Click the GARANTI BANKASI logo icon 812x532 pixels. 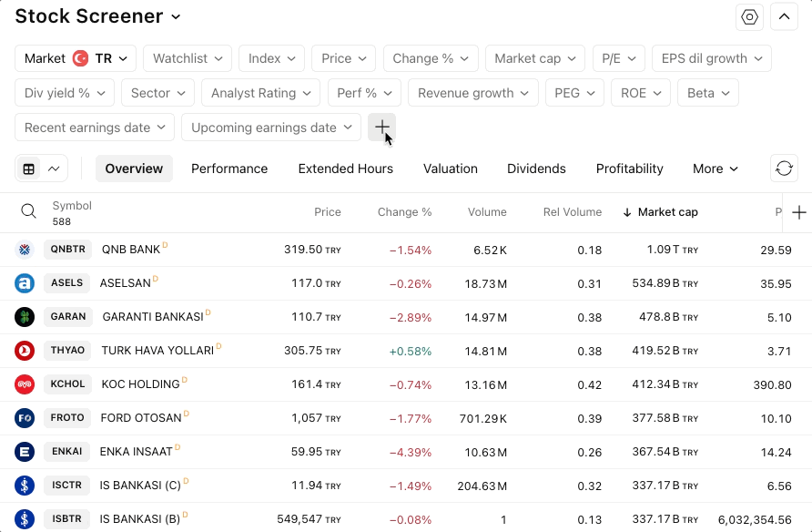coord(25,317)
